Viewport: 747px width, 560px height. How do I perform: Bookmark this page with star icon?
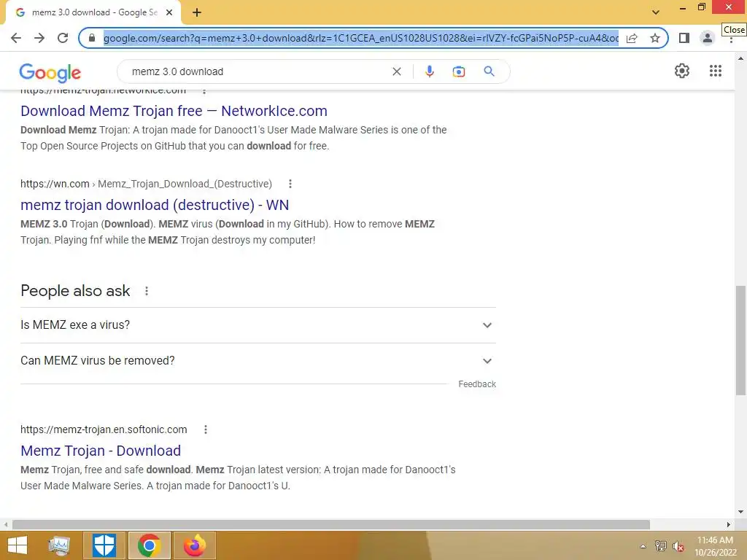[x=655, y=38]
